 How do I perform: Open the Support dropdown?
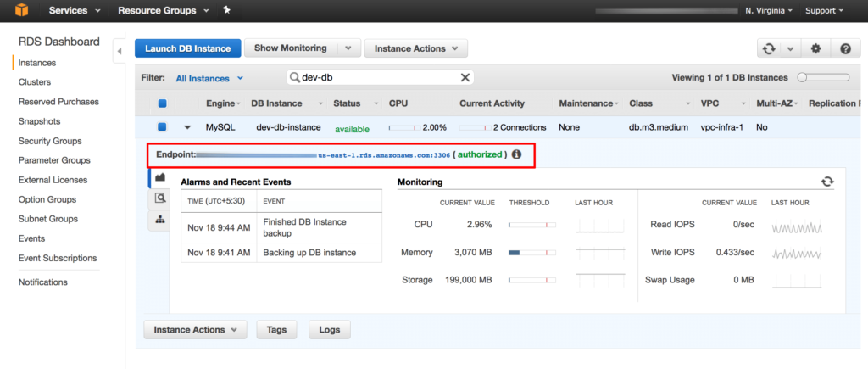(824, 10)
